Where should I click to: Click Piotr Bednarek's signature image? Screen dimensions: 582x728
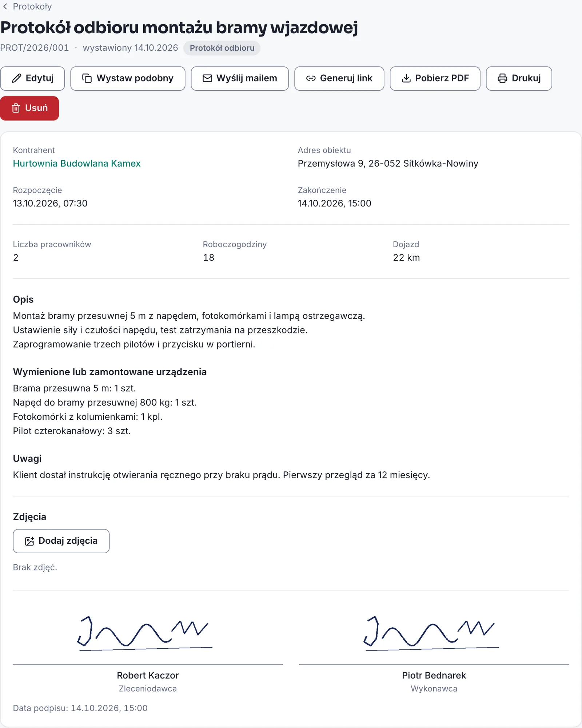[x=431, y=633]
